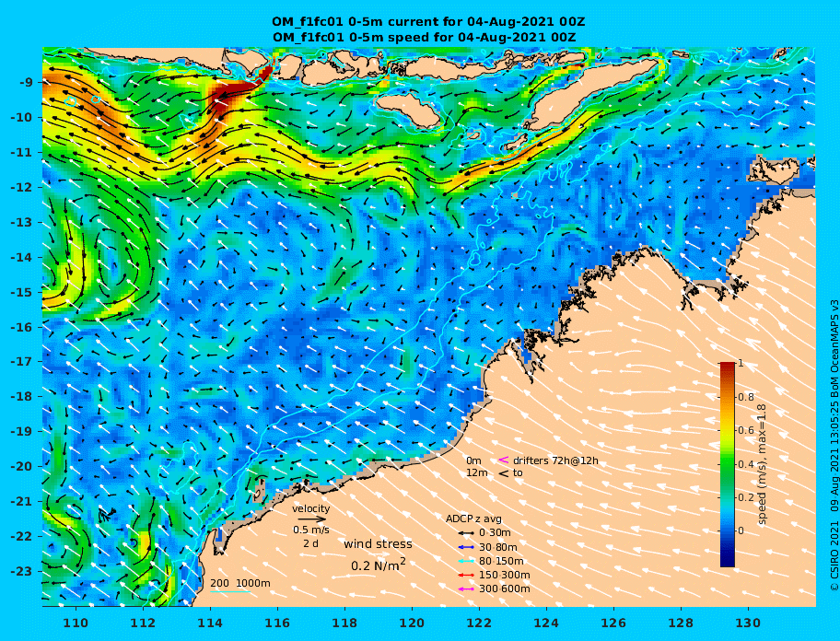Select longitude axis label '116'
Image resolution: width=840 pixels, height=641 pixels.
click(x=277, y=623)
